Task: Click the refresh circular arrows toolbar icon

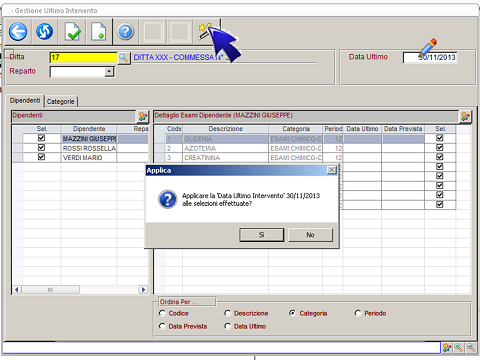Action: (45, 32)
